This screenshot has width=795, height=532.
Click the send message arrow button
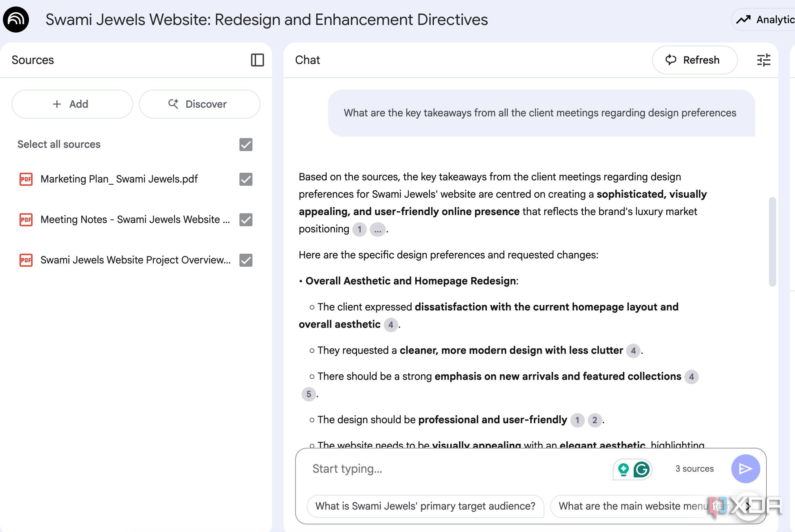(x=745, y=469)
